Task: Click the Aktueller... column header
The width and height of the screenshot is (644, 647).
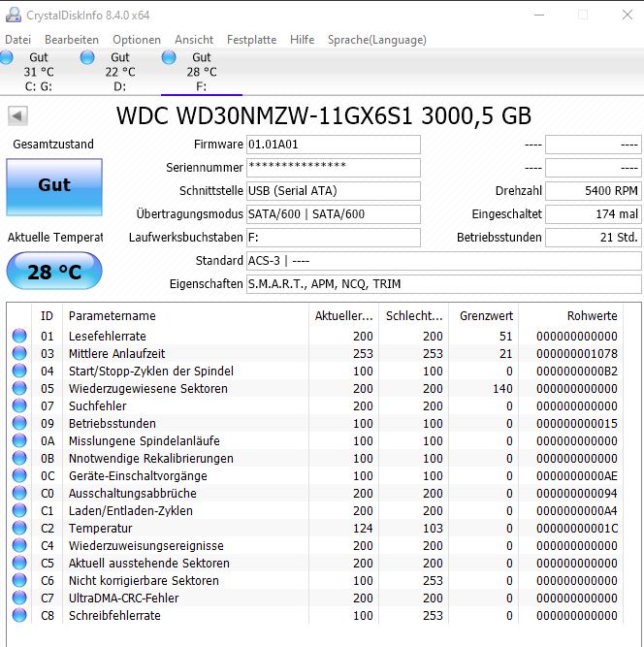Action: click(343, 315)
